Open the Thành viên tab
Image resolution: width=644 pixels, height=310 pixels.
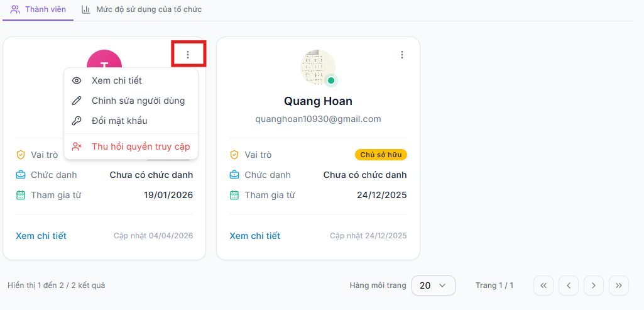tap(38, 9)
